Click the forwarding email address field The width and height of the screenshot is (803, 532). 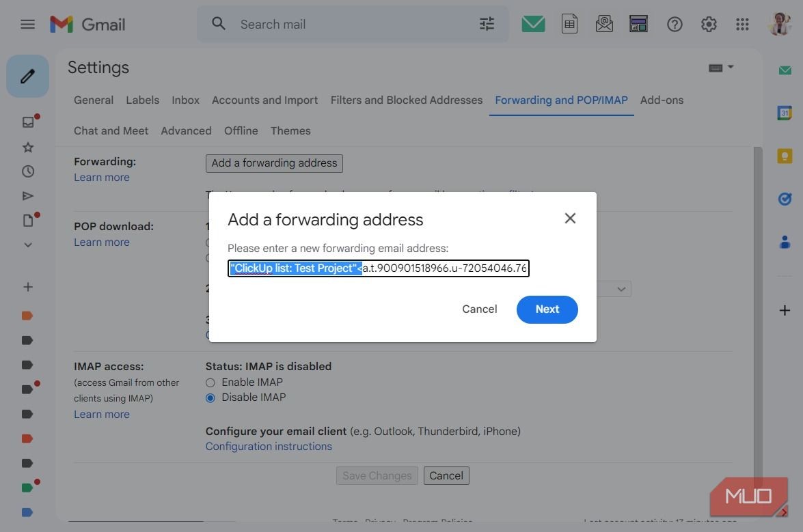[x=379, y=268]
